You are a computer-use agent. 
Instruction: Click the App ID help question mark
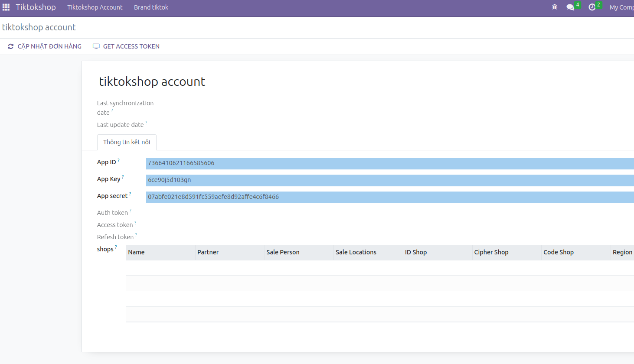(x=118, y=160)
